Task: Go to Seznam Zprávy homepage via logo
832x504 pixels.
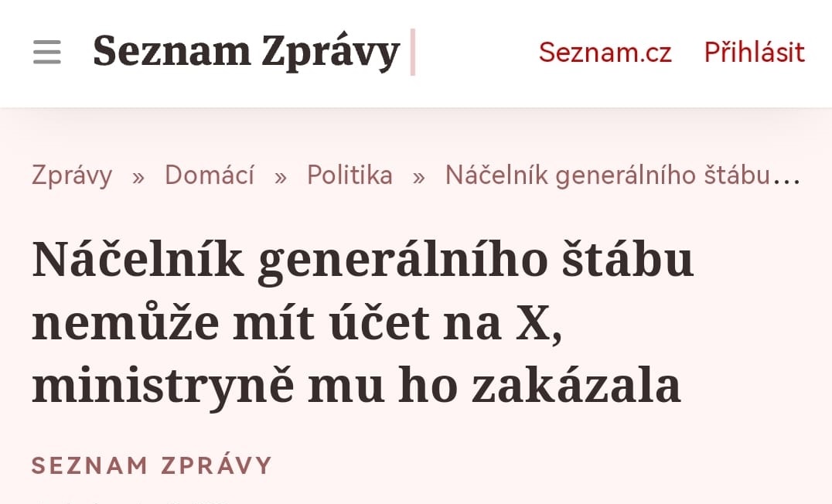Action: [246, 52]
